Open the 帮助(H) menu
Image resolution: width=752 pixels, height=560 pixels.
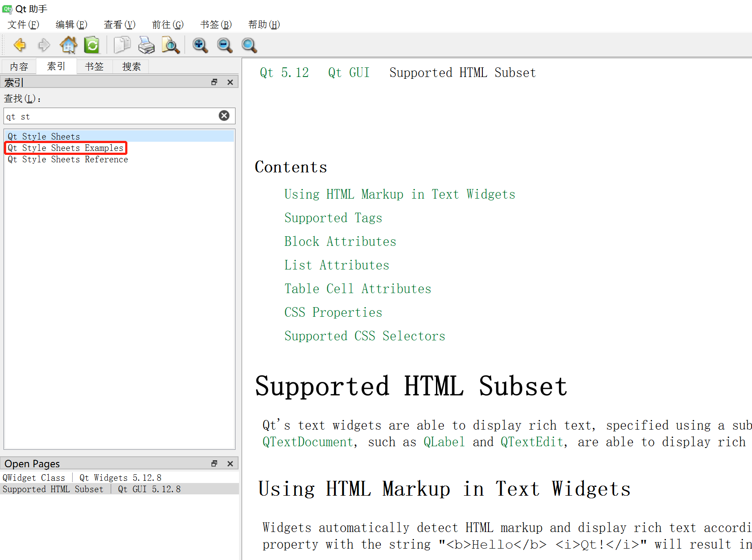coord(264,24)
